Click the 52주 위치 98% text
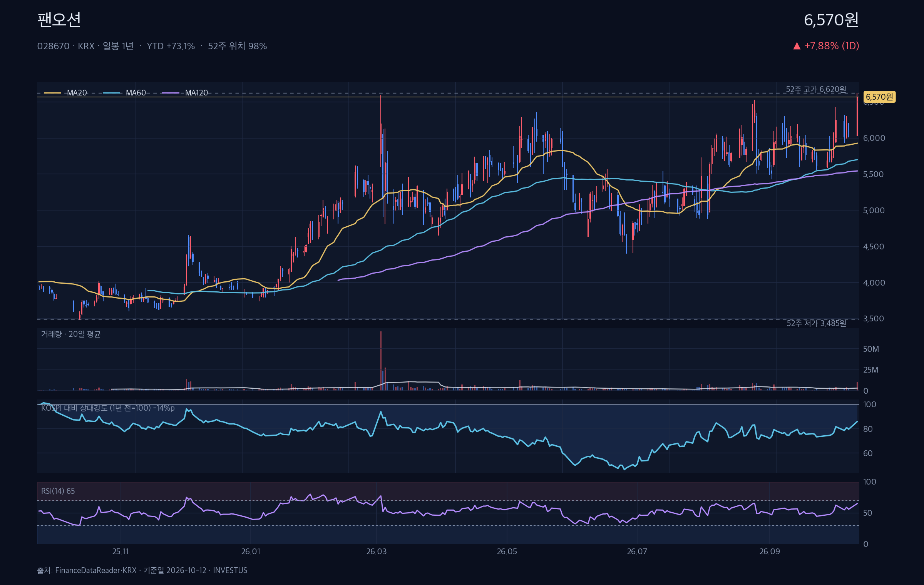This screenshot has width=924, height=585. point(238,46)
